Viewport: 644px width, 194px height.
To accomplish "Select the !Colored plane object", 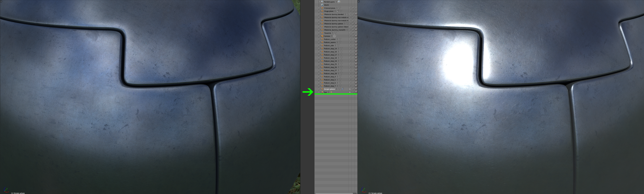I will [329, 8].
